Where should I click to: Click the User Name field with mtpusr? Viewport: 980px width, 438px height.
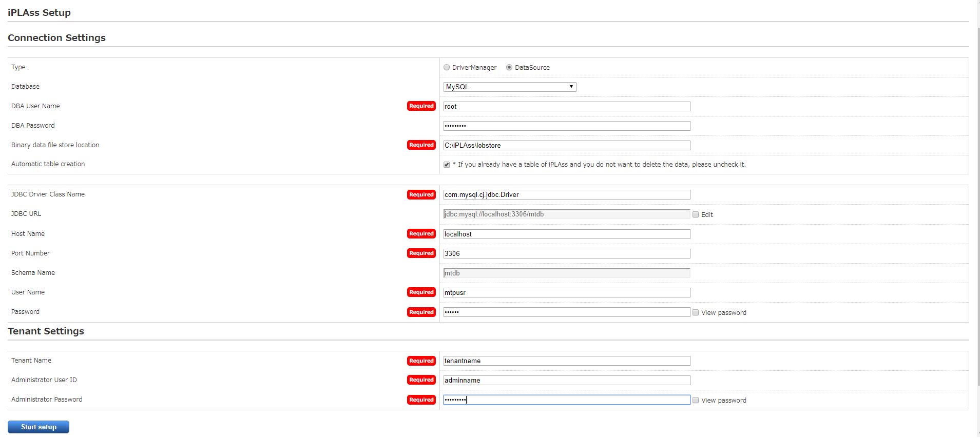[x=566, y=293]
